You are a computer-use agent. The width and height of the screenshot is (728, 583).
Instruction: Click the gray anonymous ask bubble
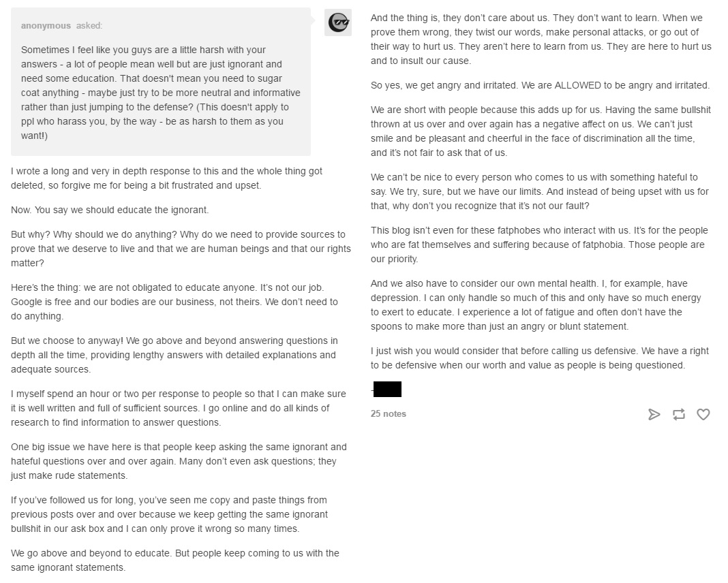[x=162, y=82]
